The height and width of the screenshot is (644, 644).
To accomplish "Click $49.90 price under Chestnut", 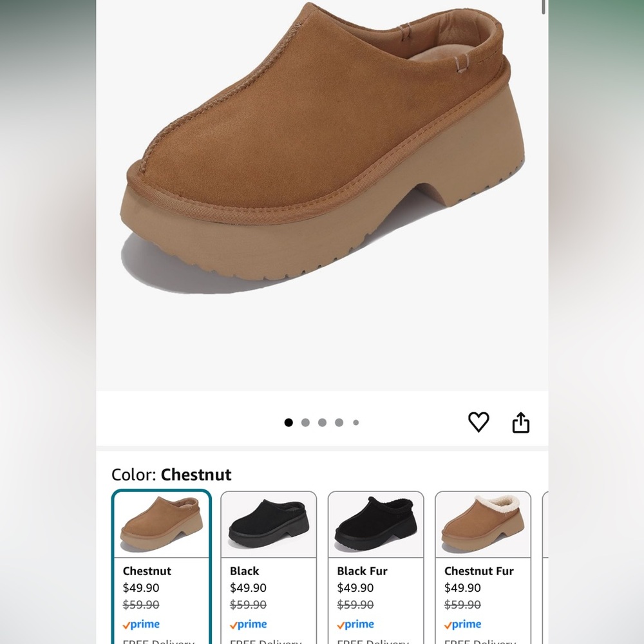I will [x=141, y=588].
